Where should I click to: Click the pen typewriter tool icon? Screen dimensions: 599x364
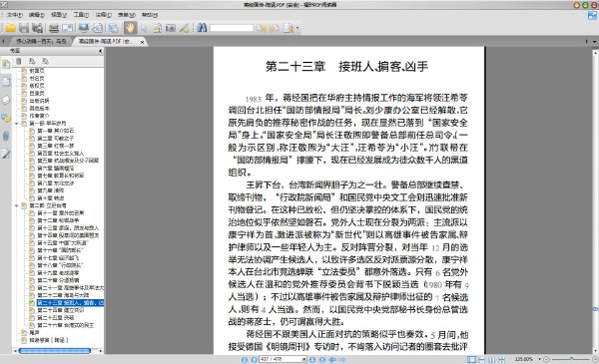pos(184,28)
